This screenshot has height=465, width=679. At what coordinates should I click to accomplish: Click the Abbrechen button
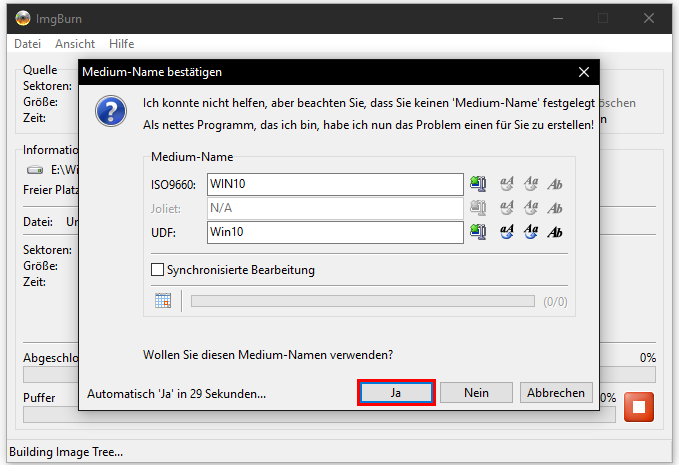[556, 393]
